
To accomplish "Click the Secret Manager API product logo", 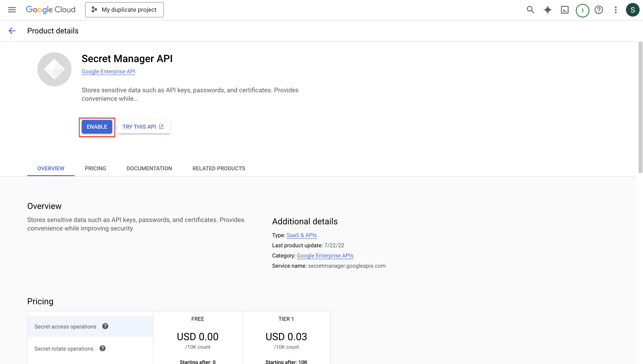I will [54, 69].
